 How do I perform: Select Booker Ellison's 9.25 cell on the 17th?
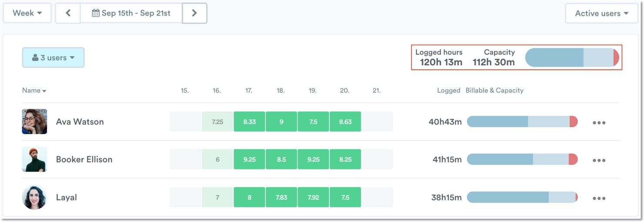(x=249, y=159)
